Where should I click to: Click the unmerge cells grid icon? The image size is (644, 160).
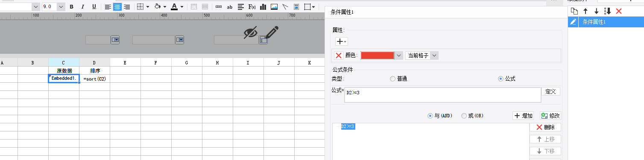coord(205,7)
